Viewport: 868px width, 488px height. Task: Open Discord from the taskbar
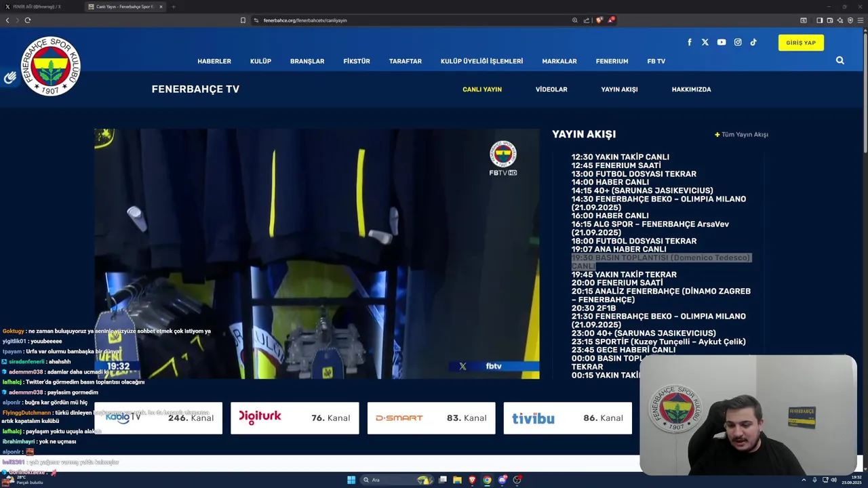click(502, 480)
